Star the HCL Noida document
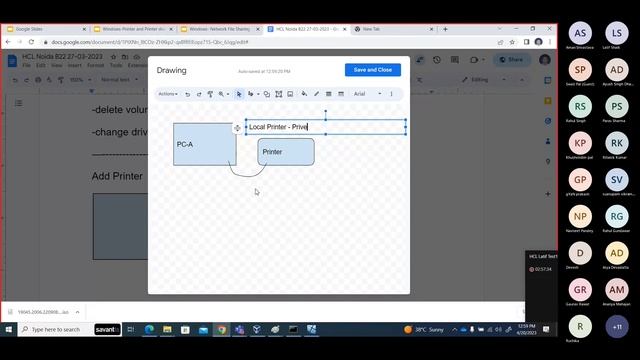The height and width of the screenshot is (360, 640). 113,57
